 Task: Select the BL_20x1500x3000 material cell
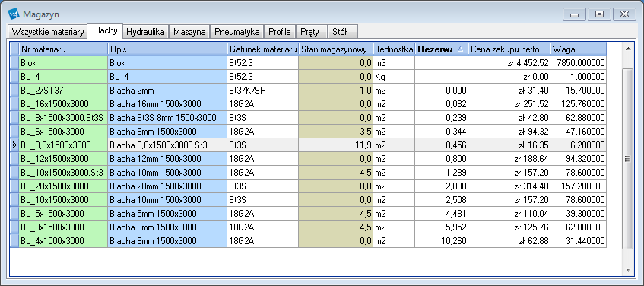coord(63,186)
